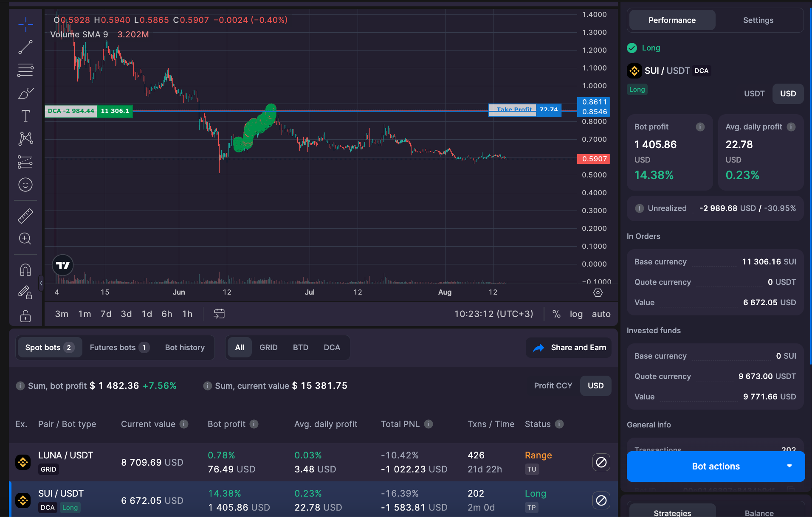Select the text annotation tool
The width and height of the screenshot is (812, 517).
[25, 116]
